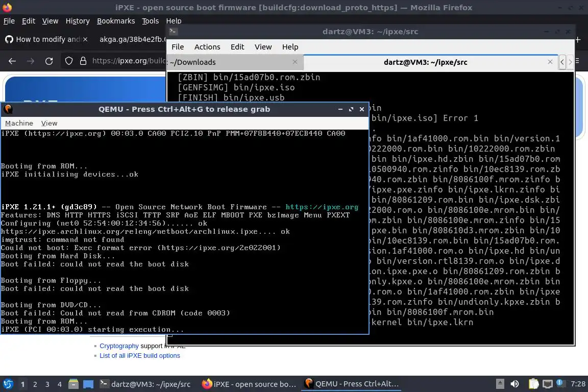Screen dimensions: 588x392
Task: Click the 'imgtrust: command not found' line in QEMU
Action: coord(62,240)
